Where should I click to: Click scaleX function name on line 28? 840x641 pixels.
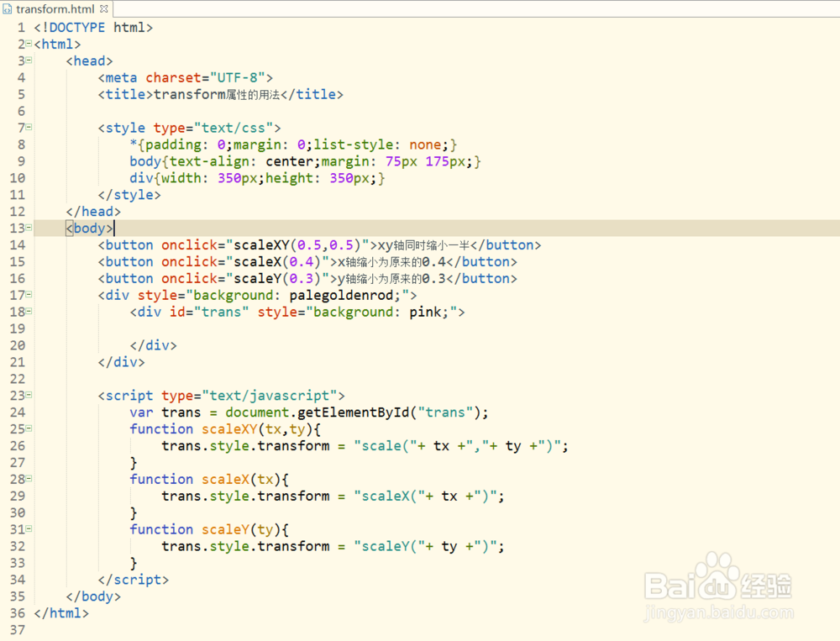(x=225, y=479)
